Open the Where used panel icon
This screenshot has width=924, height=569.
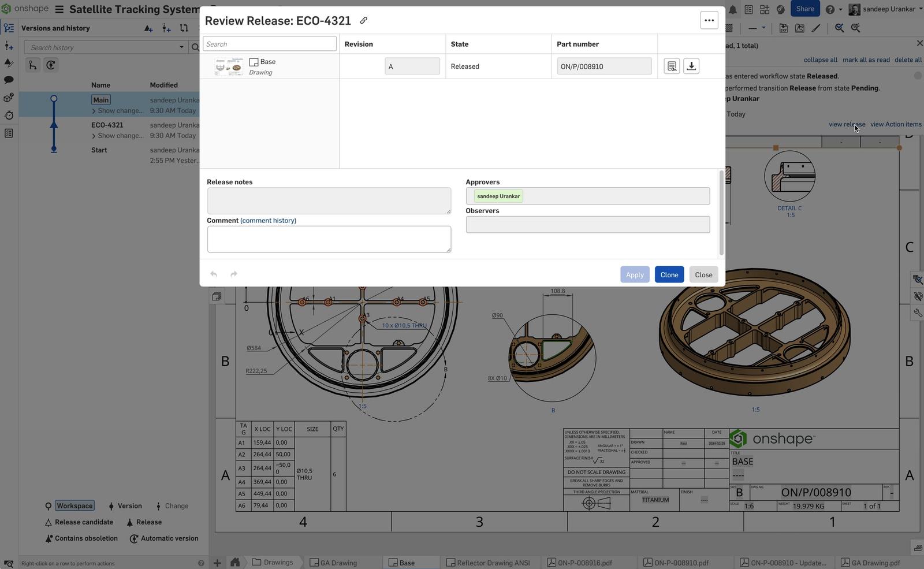coord(9,98)
